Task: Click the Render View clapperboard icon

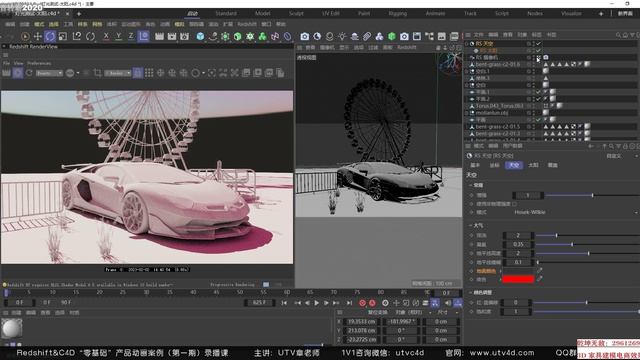Action: (x=159, y=36)
